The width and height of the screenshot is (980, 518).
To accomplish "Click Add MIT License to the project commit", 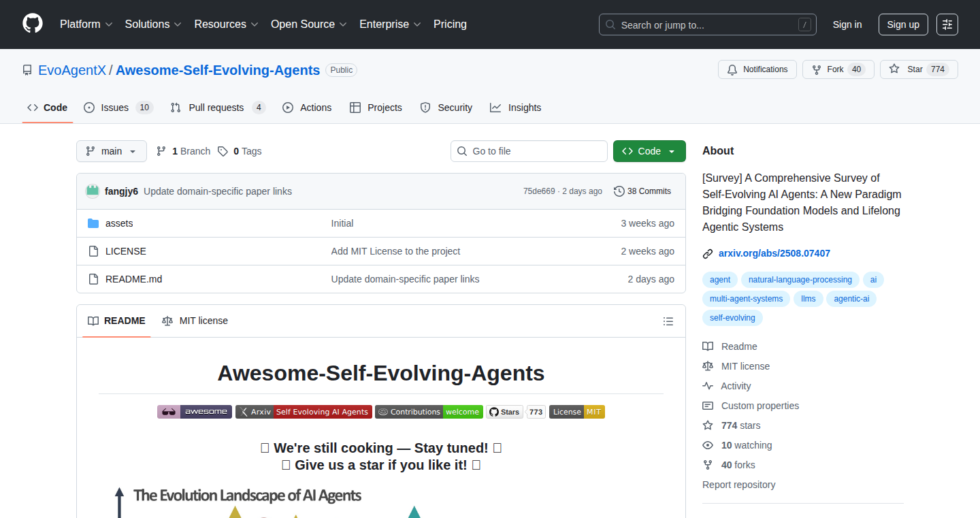I will tap(395, 251).
